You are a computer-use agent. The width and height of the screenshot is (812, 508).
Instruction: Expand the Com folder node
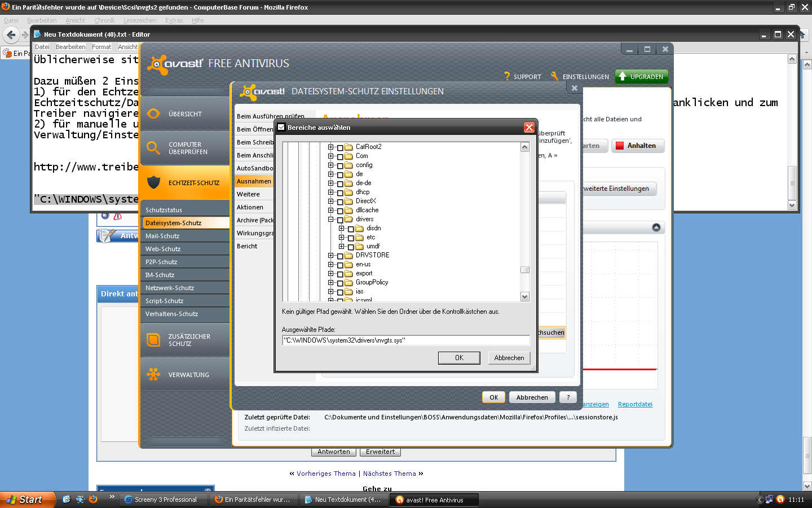(331, 156)
